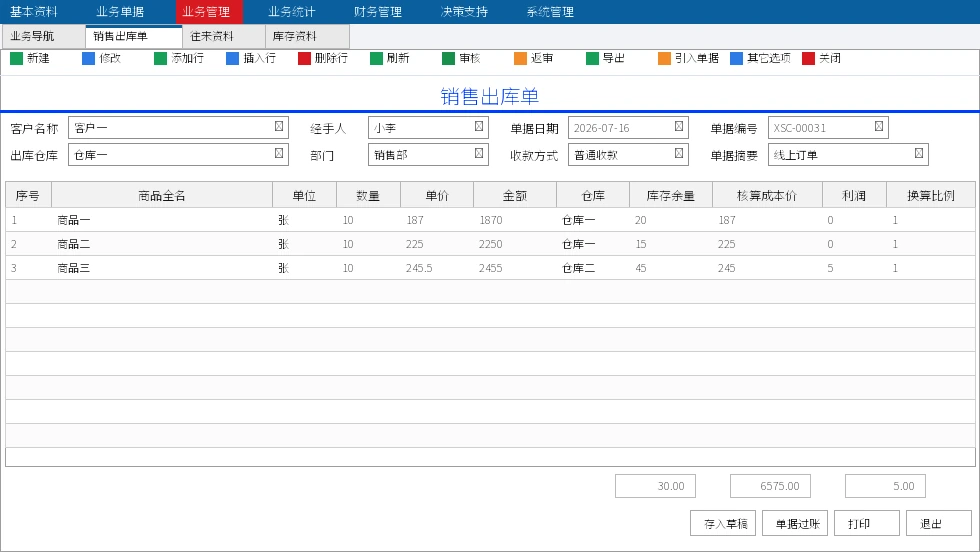Click the 引入单据 toolbar icon
980x552 pixels.
pos(664,58)
